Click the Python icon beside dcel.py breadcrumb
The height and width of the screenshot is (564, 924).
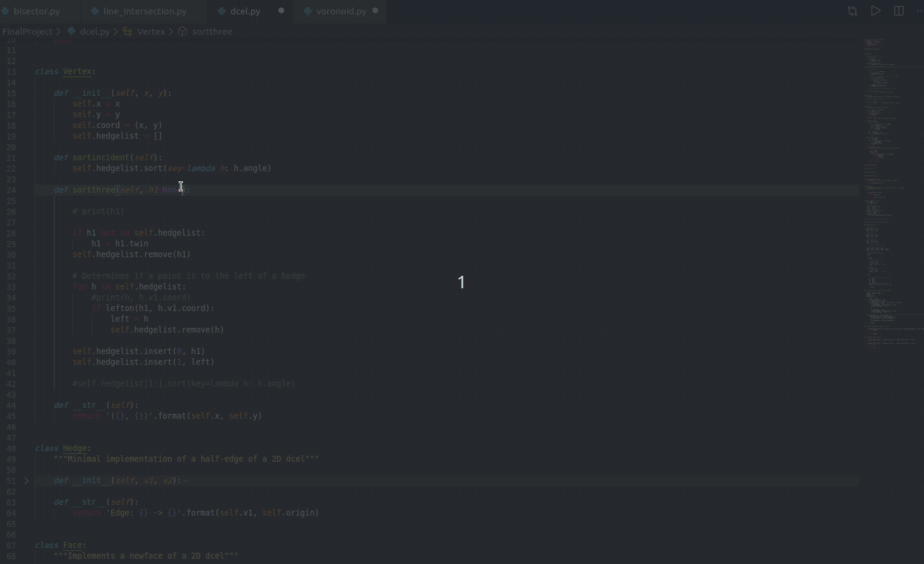[x=71, y=31]
